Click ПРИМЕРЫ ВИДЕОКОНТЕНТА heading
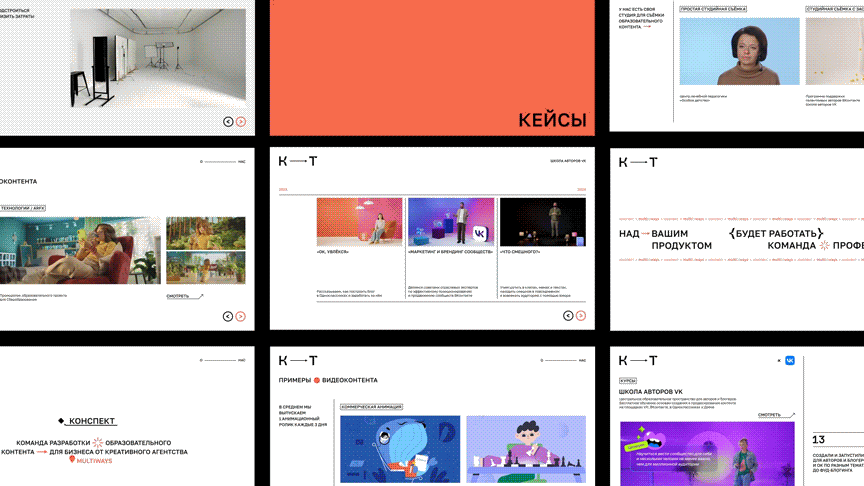Image resolution: width=864 pixels, height=486 pixels. click(x=328, y=380)
